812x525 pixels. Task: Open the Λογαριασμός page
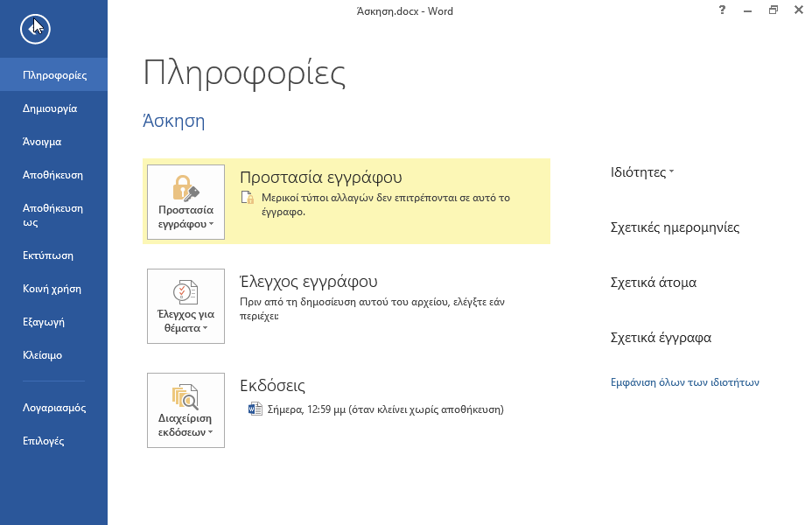tap(54, 408)
